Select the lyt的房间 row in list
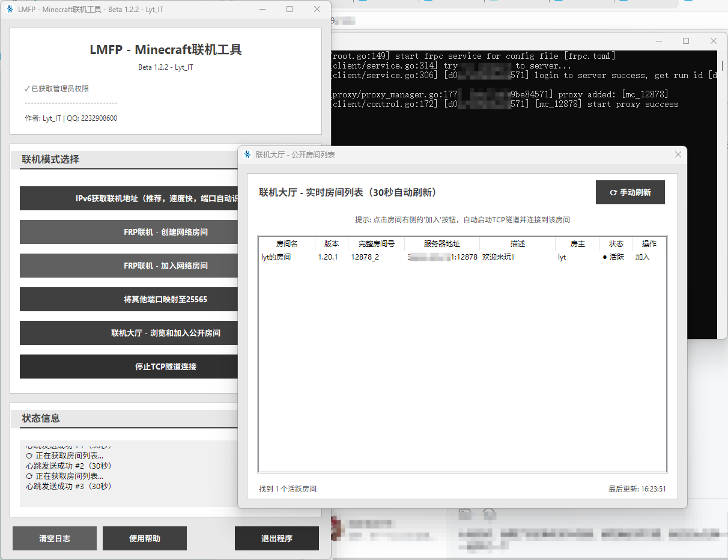Image resolution: width=728 pixels, height=560 pixels. [276, 257]
